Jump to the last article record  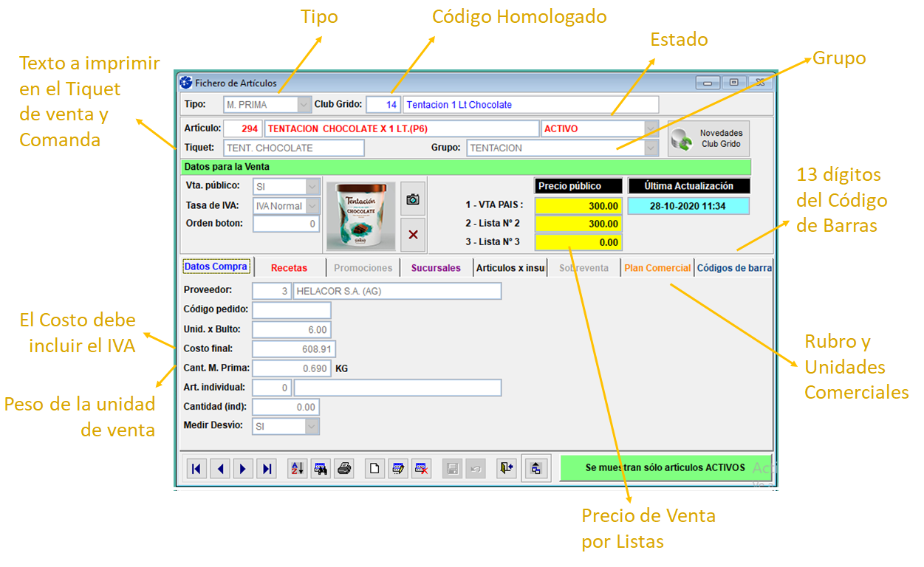[267, 469]
